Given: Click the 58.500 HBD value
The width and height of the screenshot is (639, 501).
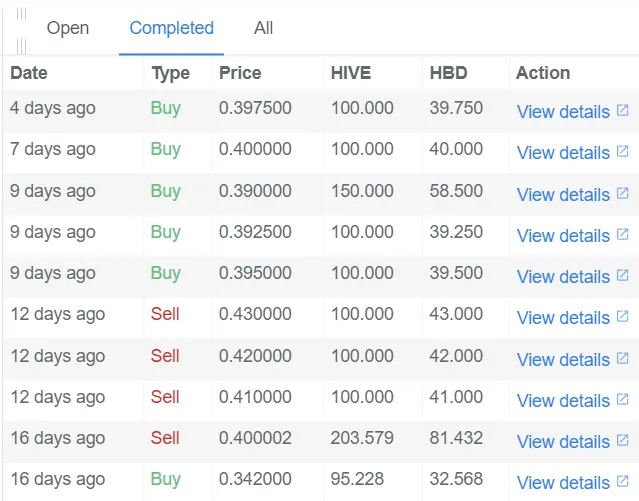Looking at the screenshot, I should (x=456, y=191).
